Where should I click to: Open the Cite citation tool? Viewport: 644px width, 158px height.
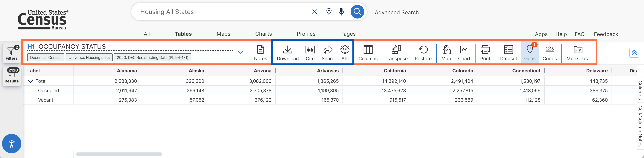310,53
